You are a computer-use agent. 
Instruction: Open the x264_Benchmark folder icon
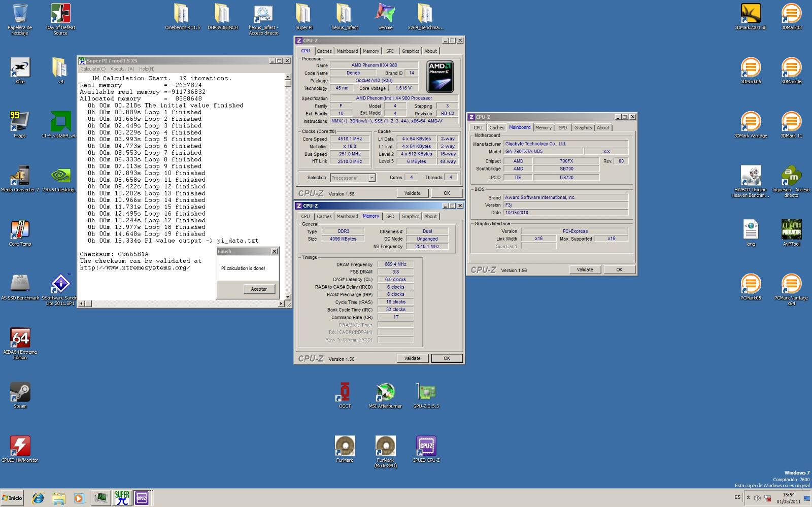[x=425, y=17]
